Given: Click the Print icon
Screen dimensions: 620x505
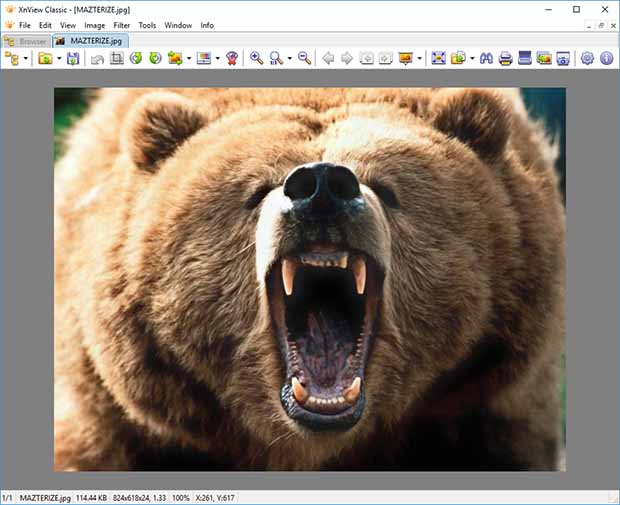Looking at the screenshot, I should 506,59.
